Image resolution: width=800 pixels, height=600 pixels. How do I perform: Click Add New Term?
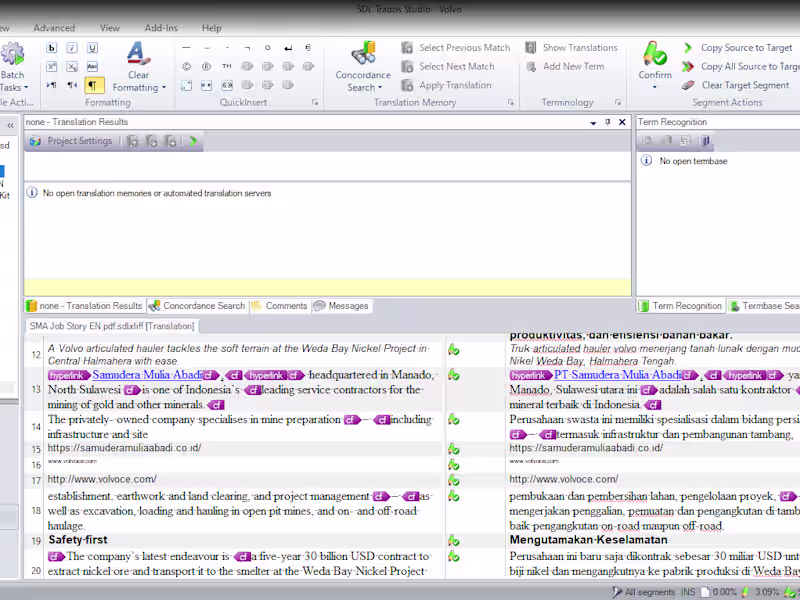pyautogui.click(x=565, y=66)
